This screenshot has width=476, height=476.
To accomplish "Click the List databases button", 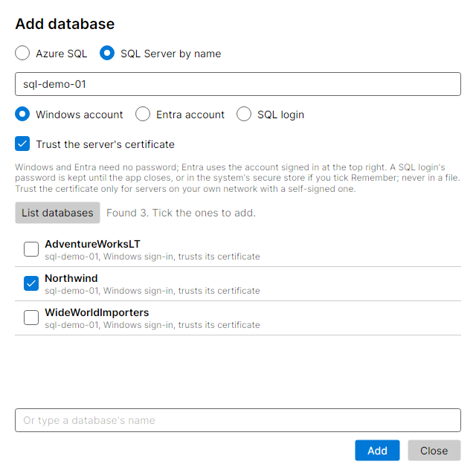I will tap(57, 213).
